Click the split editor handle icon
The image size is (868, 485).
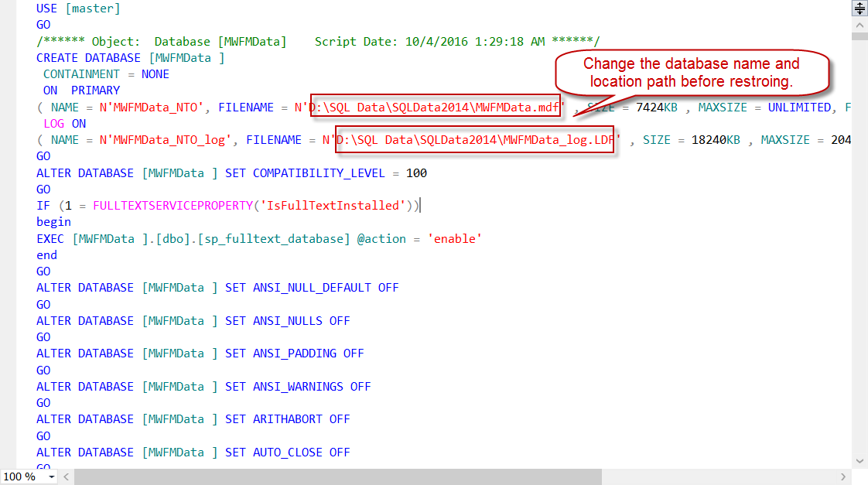pos(859,9)
